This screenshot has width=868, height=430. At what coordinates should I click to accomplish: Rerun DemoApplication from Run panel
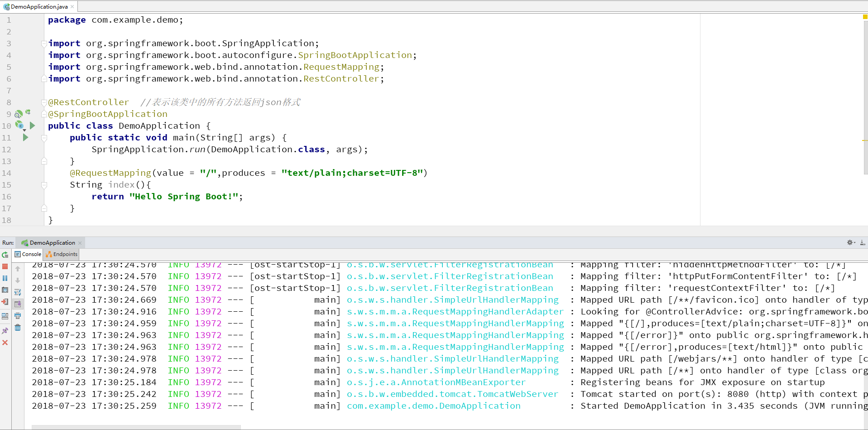click(x=5, y=255)
